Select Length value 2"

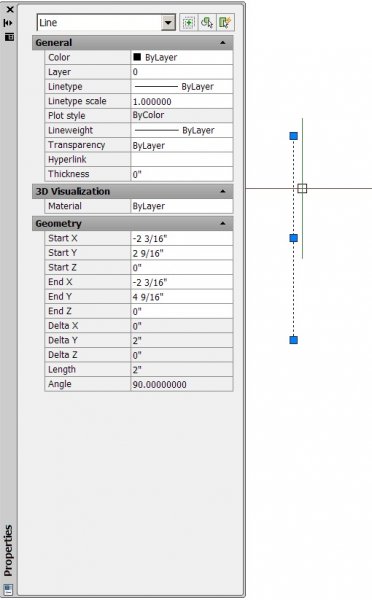pos(182,370)
